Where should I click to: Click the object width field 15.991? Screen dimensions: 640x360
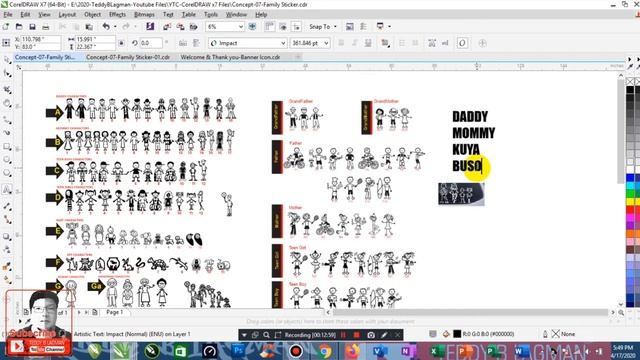click(x=95, y=39)
